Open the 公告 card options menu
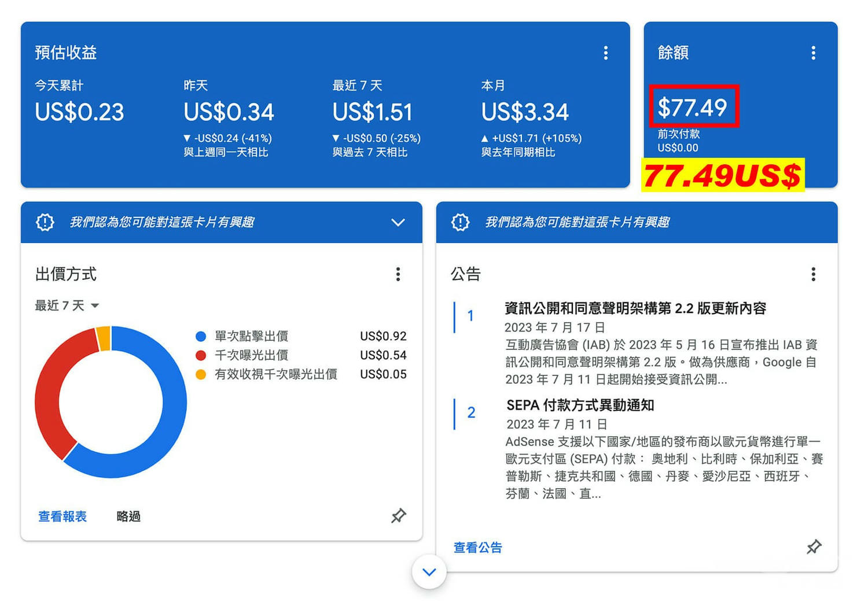868x601 pixels. (x=814, y=275)
